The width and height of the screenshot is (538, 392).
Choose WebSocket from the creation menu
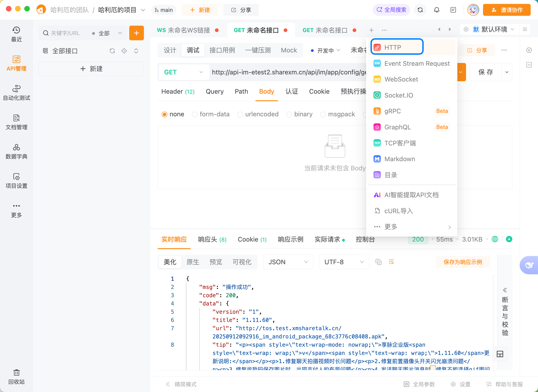point(401,79)
